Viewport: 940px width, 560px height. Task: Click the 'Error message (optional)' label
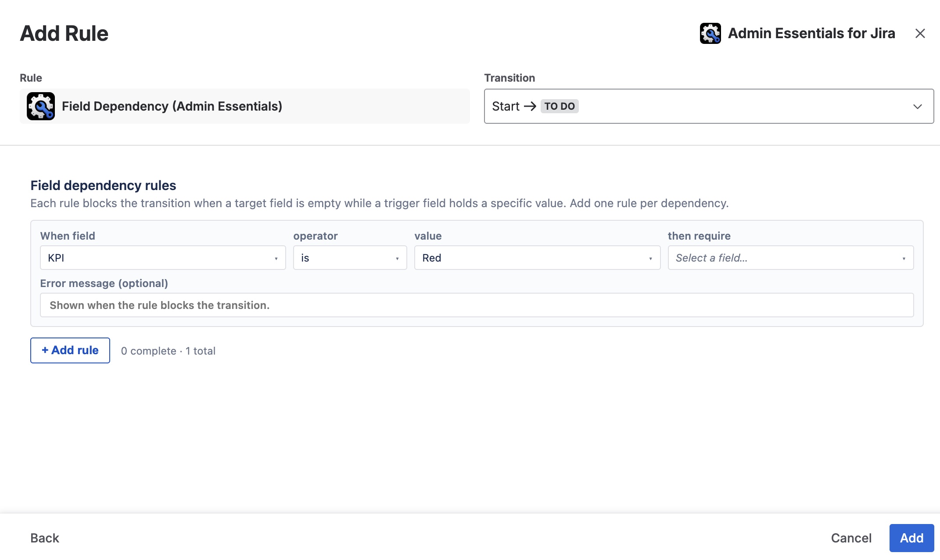point(104,284)
